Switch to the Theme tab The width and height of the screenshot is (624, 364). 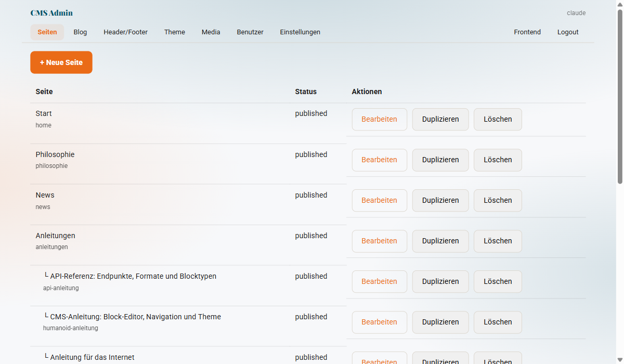174,32
